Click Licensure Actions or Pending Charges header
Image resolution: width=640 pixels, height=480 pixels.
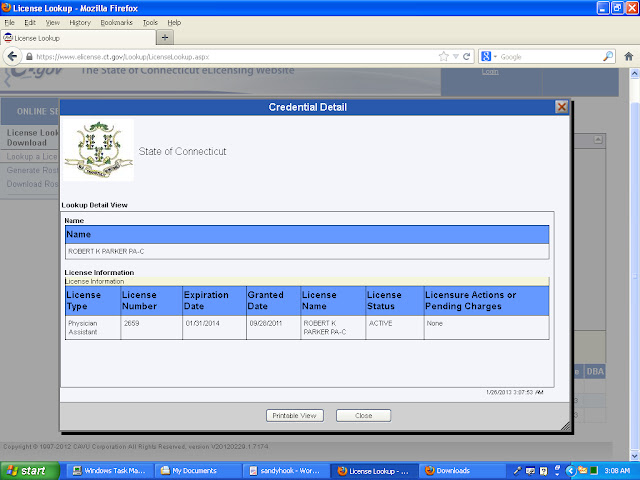click(487, 300)
